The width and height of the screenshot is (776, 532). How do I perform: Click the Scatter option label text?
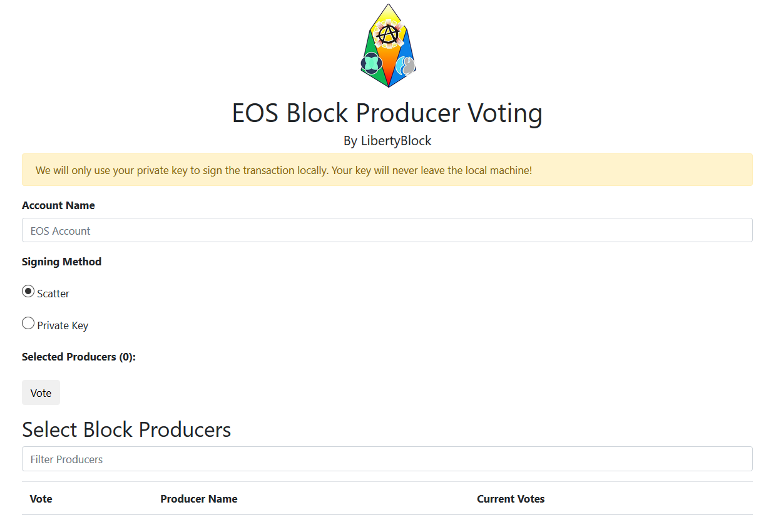tap(53, 294)
